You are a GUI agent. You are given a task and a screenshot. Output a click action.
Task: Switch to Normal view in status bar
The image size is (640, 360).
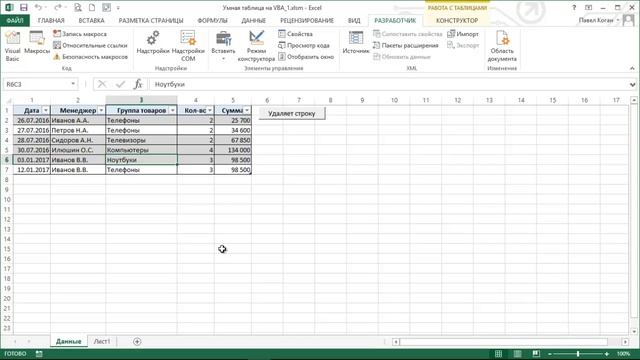tap(498, 354)
